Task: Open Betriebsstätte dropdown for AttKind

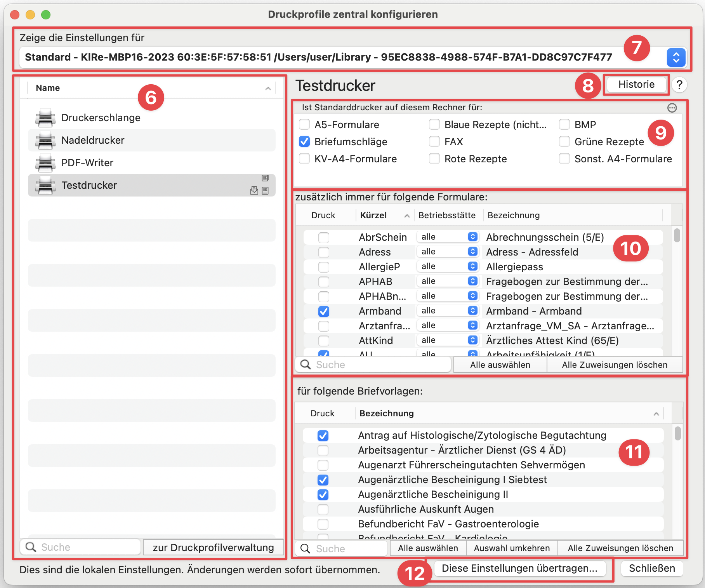Action: pyautogui.click(x=447, y=340)
